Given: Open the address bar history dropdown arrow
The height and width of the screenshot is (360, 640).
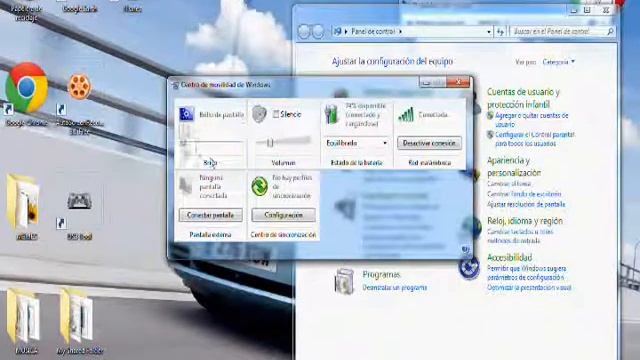Looking at the screenshot, I should [x=489, y=31].
